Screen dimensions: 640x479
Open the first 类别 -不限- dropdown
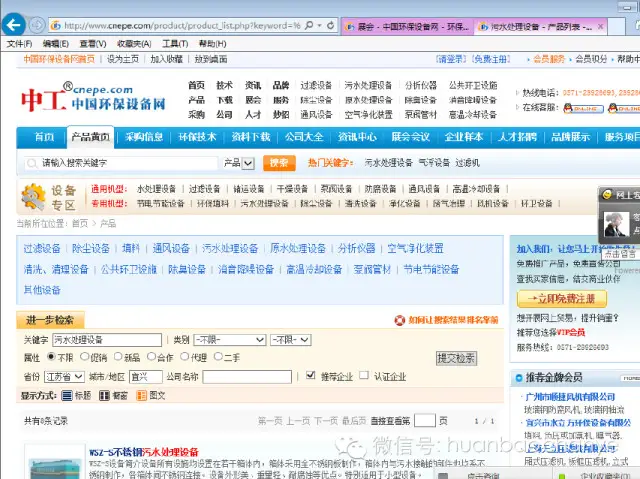[230, 339]
